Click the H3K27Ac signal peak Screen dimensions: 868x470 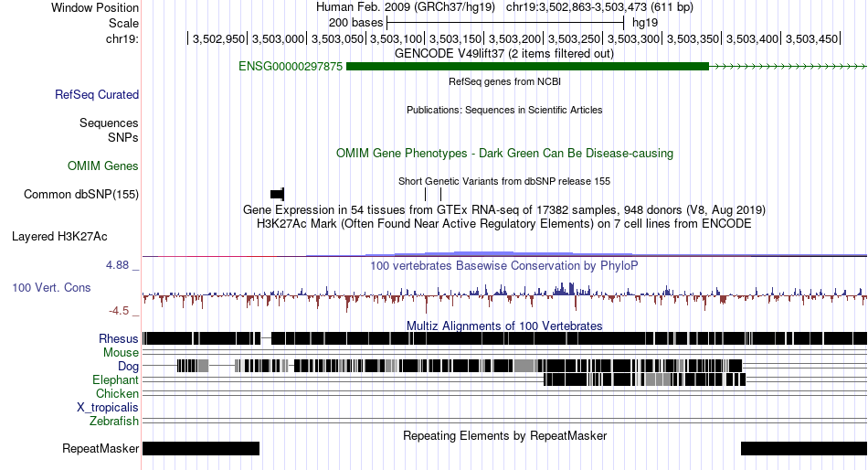(484, 253)
